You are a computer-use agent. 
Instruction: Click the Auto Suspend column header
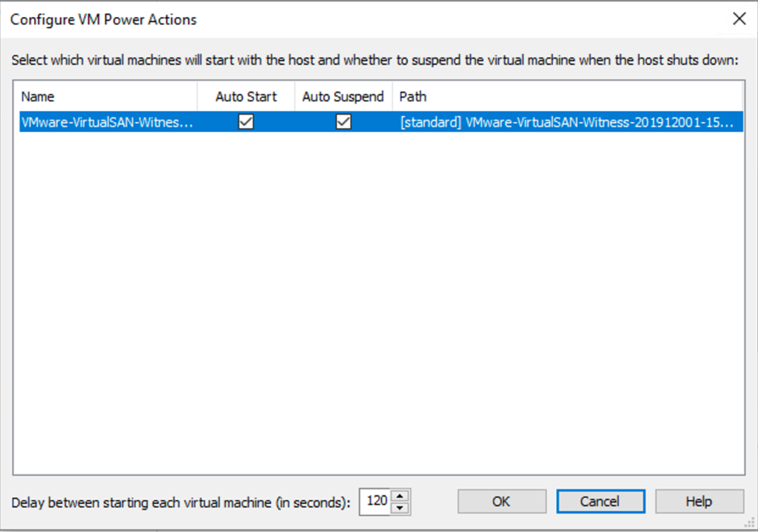(x=343, y=96)
